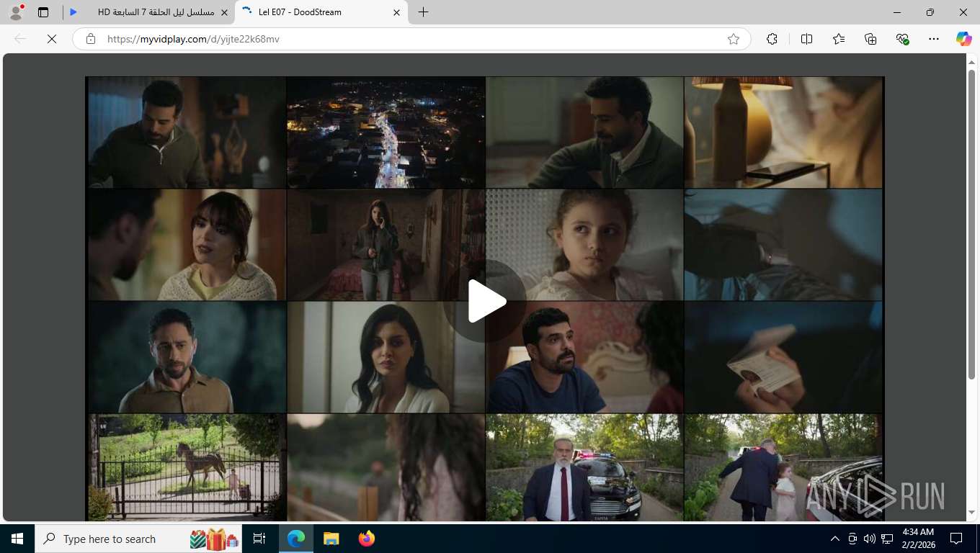This screenshot has width=980, height=553.
Task: Open the notification center
Action: pyautogui.click(x=956, y=539)
